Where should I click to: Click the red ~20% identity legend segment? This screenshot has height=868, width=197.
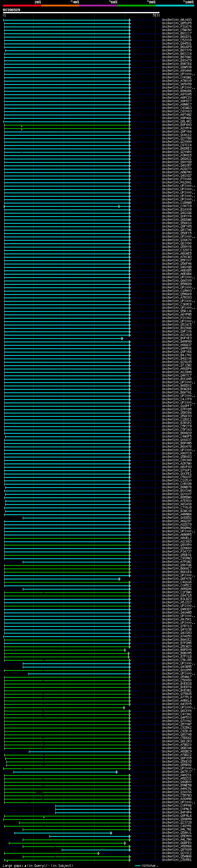(22, 6)
